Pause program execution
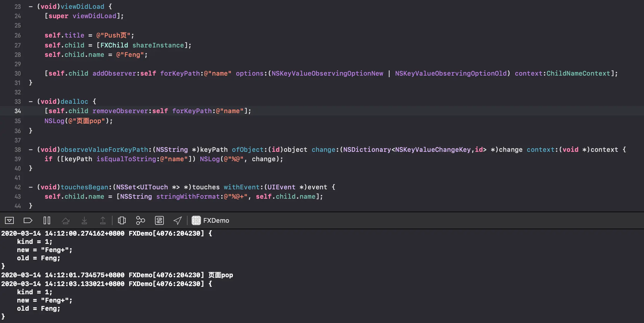Viewport: 644px width, 323px height. click(x=47, y=220)
